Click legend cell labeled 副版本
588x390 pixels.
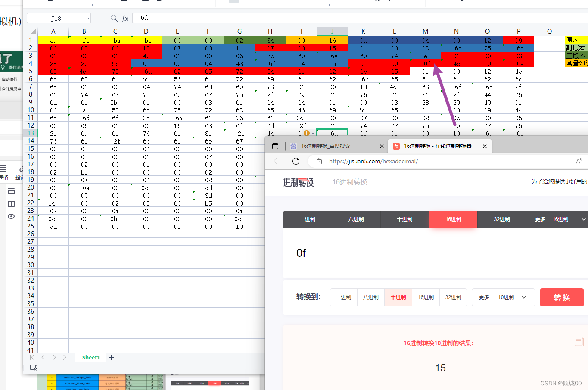[x=576, y=48]
